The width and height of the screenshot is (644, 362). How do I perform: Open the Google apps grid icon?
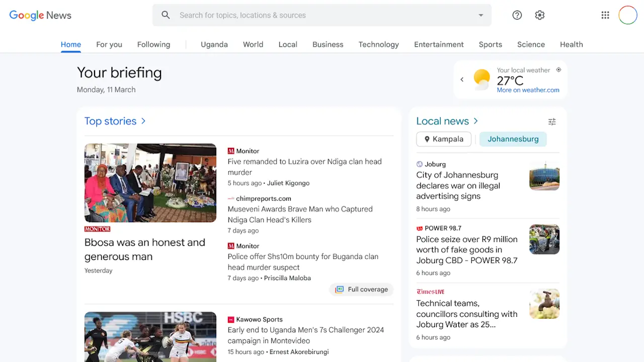(605, 15)
